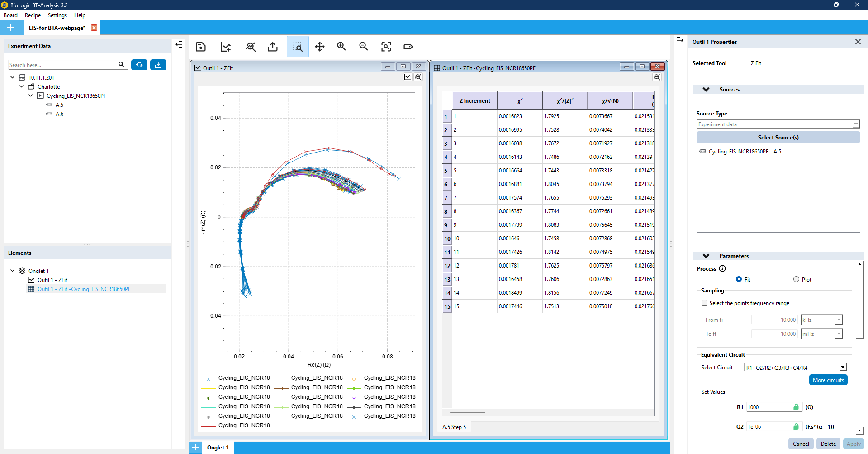This screenshot has height=454, width=868.
Task: Select the Plot process radio button
Action: pos(796,279)
